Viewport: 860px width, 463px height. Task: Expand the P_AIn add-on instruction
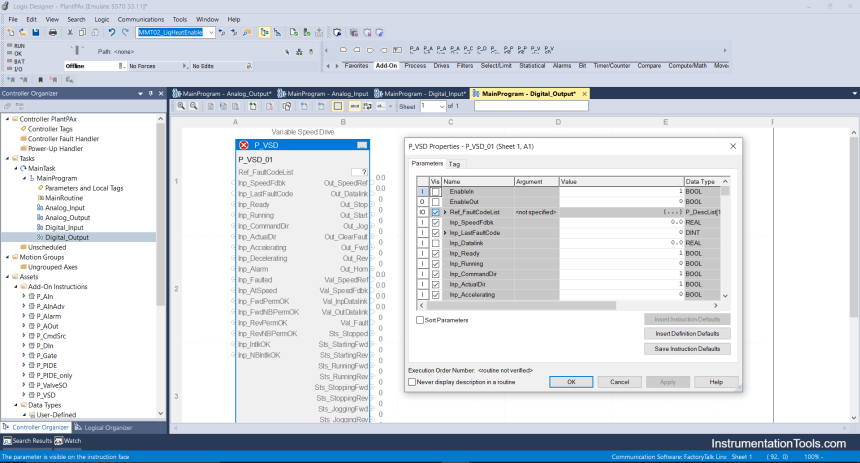[24, 296]
